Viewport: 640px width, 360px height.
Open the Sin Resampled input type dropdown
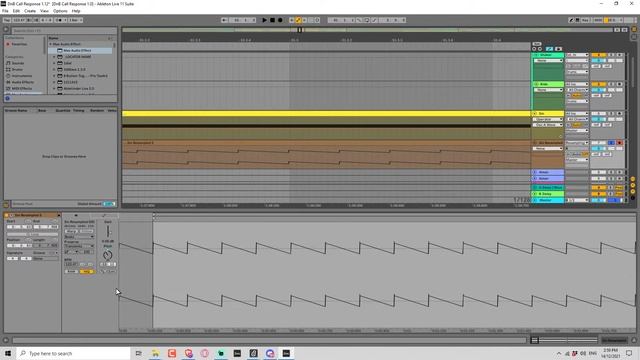click(577, 143)
